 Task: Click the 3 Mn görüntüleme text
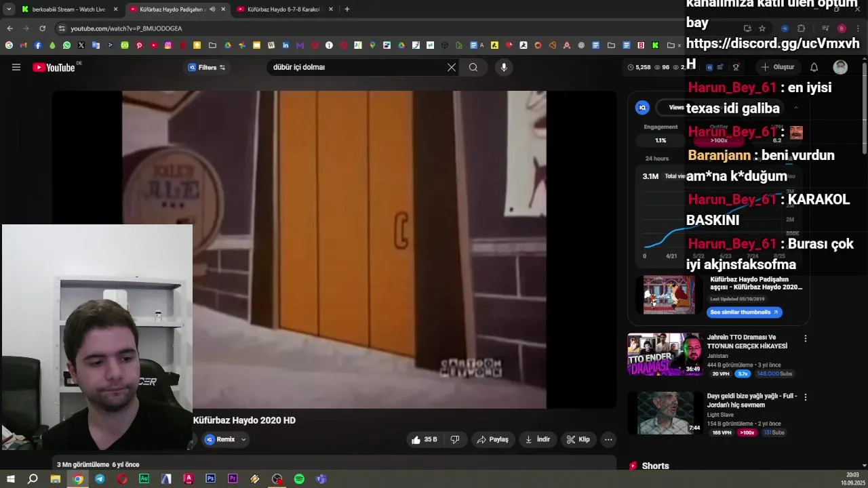[83, 464]
